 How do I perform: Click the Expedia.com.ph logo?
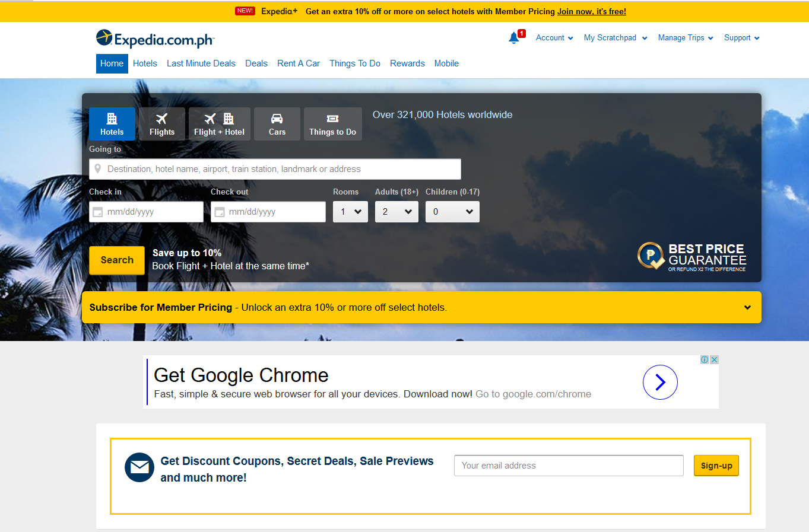(155, 39)
